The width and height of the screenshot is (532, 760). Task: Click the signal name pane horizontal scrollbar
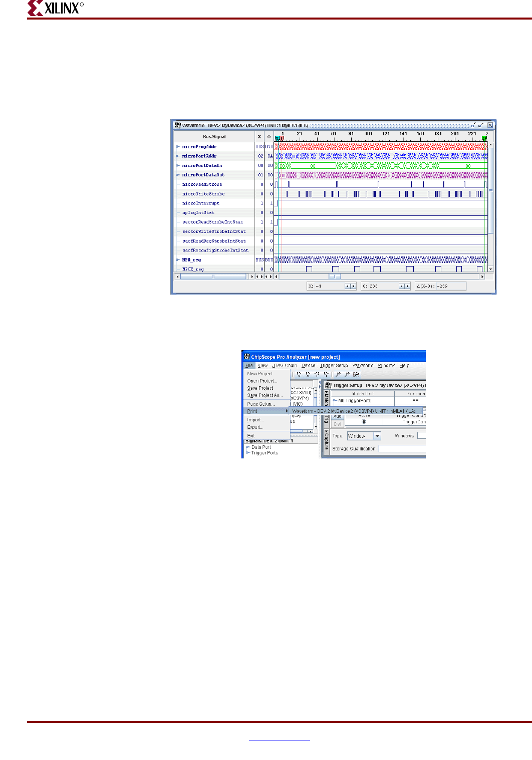point(214,276)
